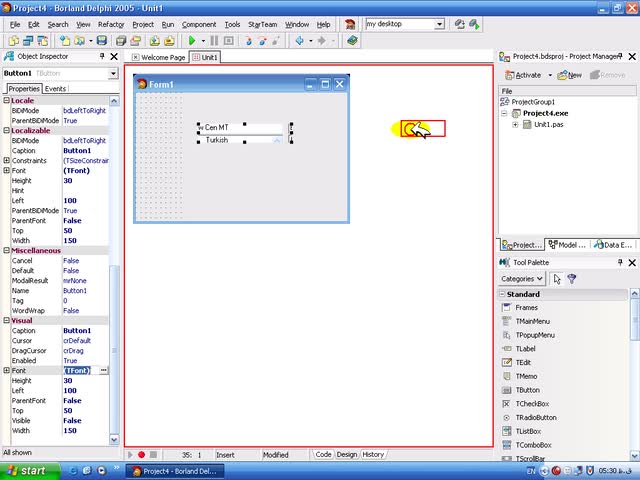Open the Refactor menu
Viewport: 640px width, 480px height.
pyautogui.click(x=111, y=24)
